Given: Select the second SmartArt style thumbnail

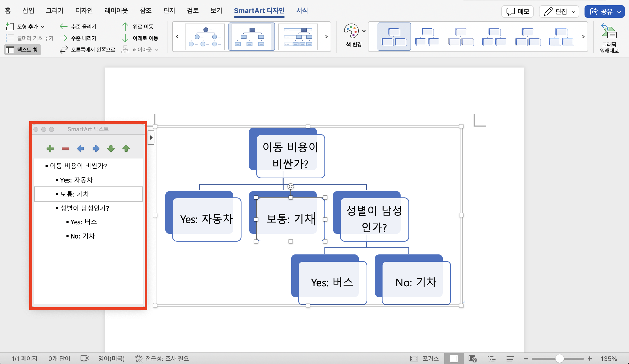Looking at the screenshot, I should coord(428,37).
